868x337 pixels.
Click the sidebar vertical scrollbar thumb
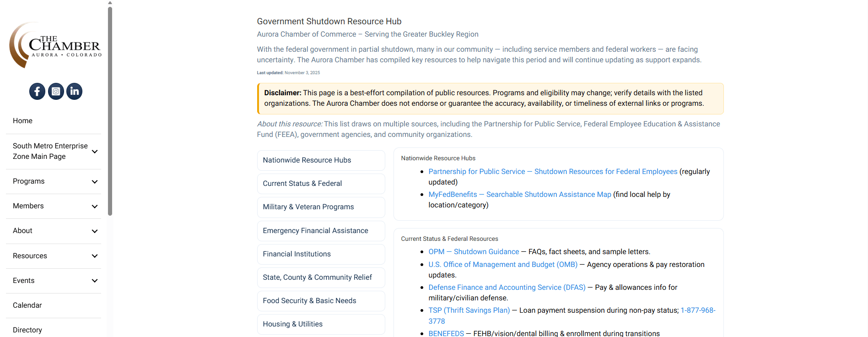pyautogui.click(x=110, y=111)
